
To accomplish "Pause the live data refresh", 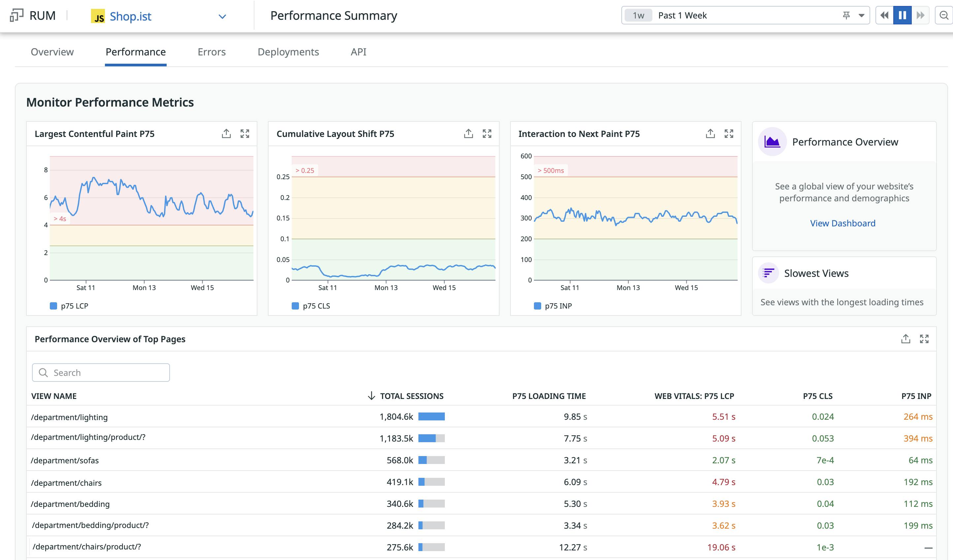I will click(903, 15).
